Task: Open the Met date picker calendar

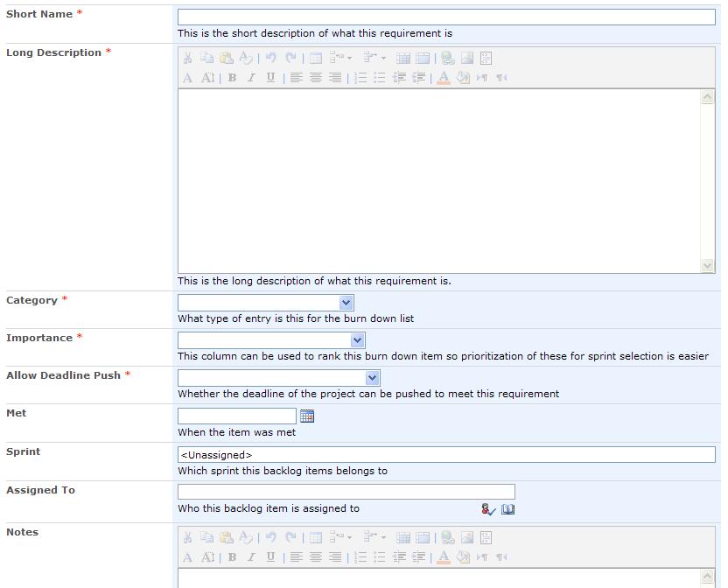Action: click(x=306, y=416)
